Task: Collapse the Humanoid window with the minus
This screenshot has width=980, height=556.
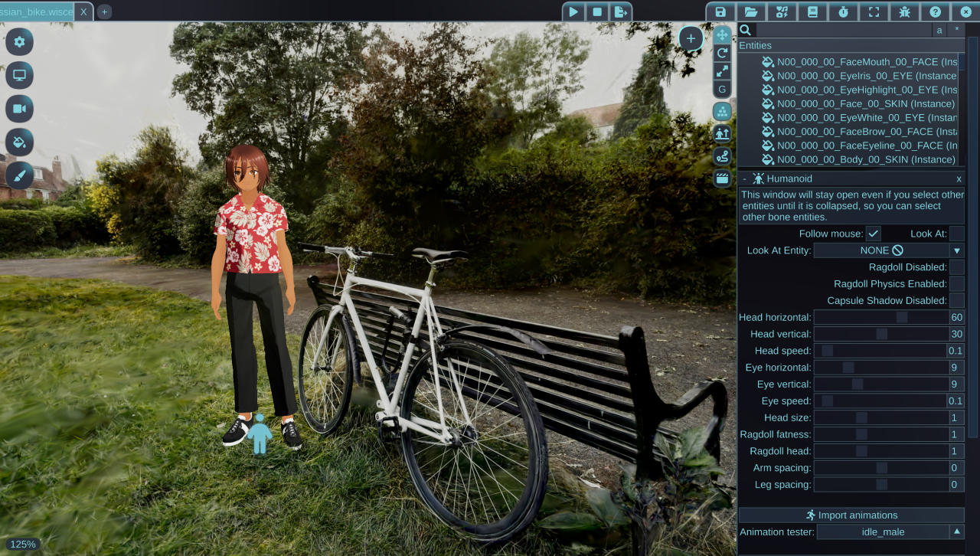Action: coord(744,178)
